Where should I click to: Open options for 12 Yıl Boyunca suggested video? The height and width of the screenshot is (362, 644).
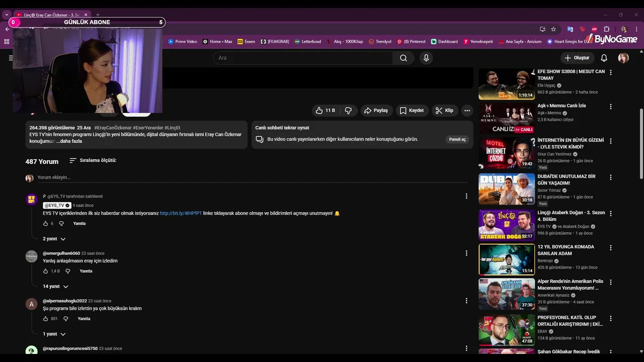611,248
